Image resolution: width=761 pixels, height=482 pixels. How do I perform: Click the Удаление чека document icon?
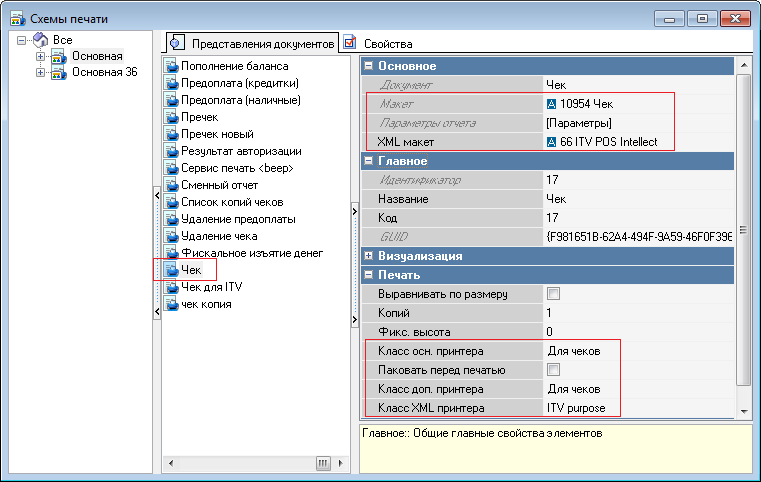[171, 236]
